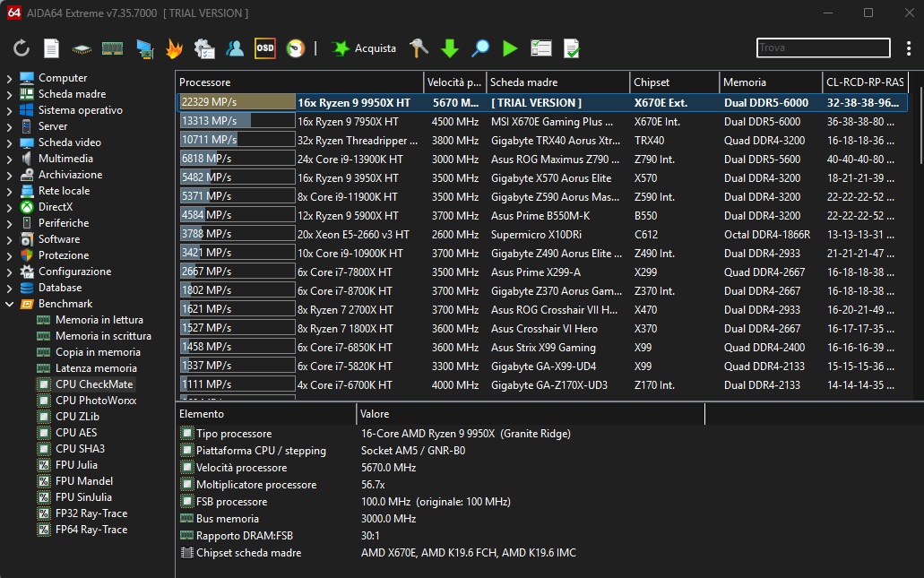Select Periferiche in the sidebar tree

click(x=64, y=223)
